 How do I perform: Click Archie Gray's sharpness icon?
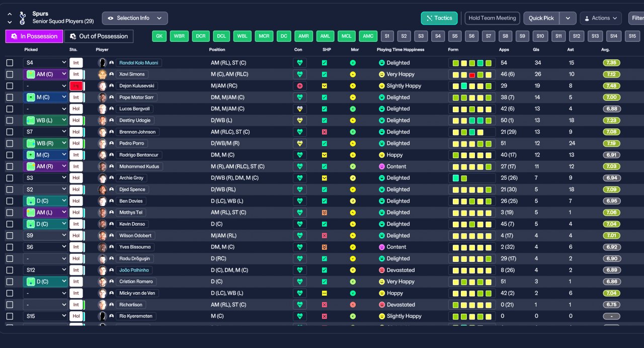pos(325,178)
